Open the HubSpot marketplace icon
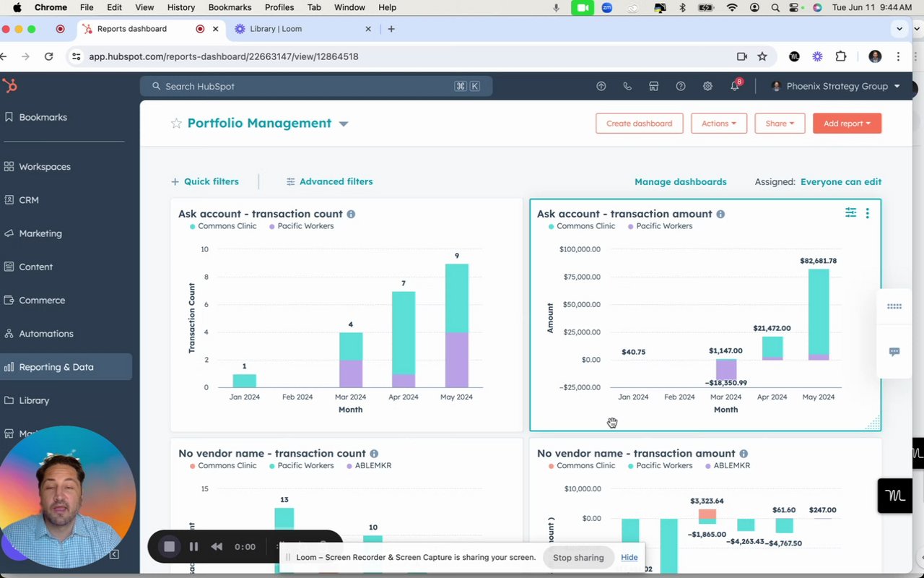924x578 pixels. (x=653, y=86)
